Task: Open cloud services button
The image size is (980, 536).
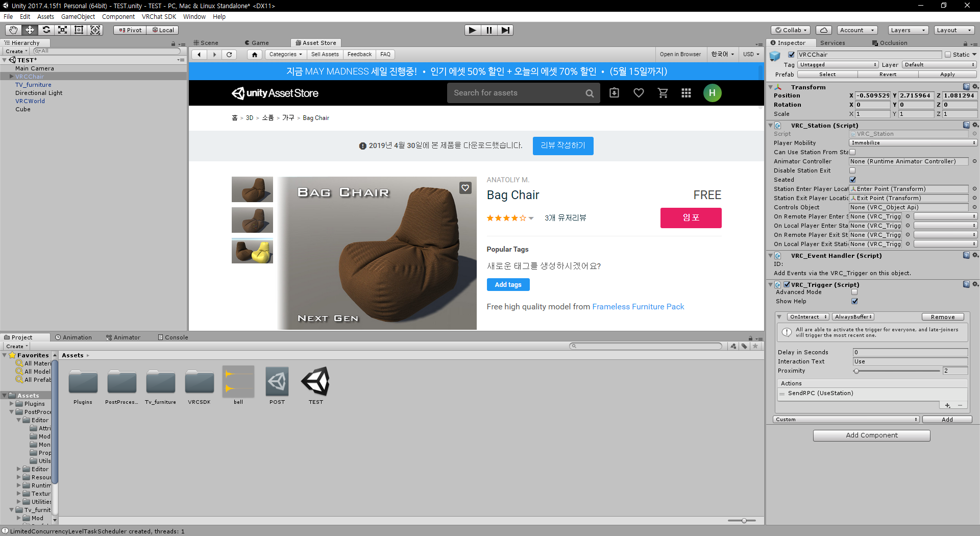Action: pyautogui.click(x=823, y=30)
